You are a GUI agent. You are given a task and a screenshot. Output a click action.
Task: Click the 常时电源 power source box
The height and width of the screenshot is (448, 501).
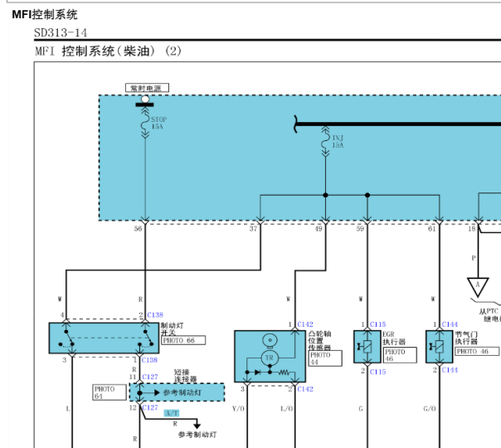147,88
